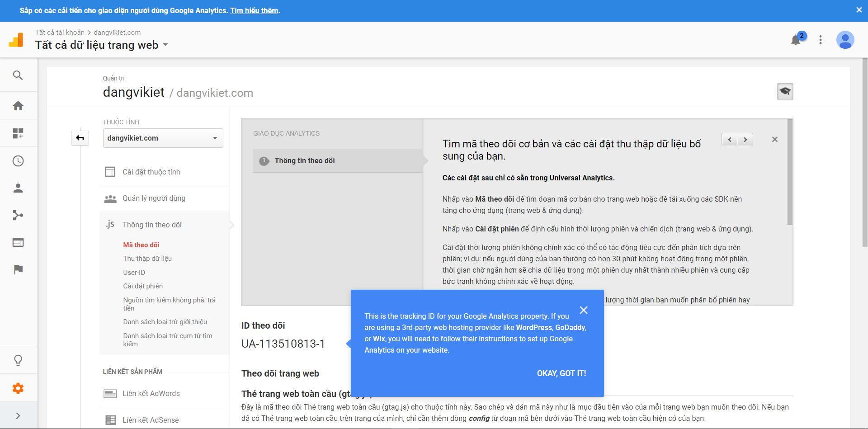Select education step Thông tin theo dõi
Image resolution: width=868 pixels, height=429 pixels.
click(338, 160)
